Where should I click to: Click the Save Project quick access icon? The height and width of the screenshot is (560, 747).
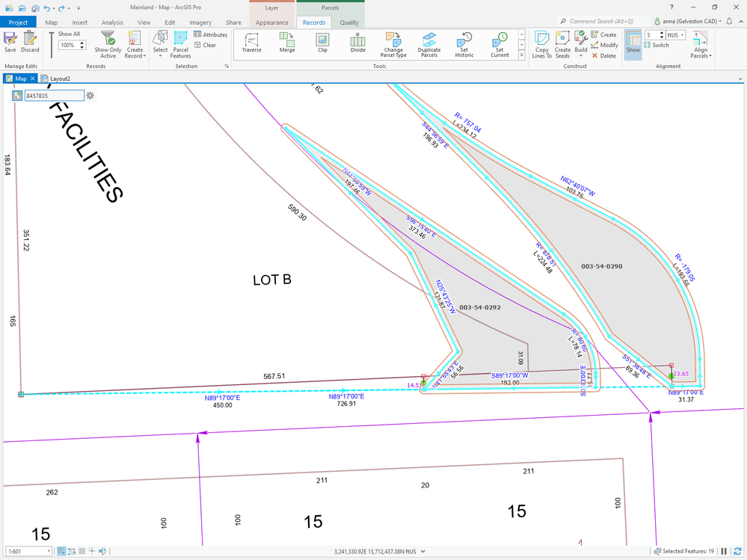[35, 7]
